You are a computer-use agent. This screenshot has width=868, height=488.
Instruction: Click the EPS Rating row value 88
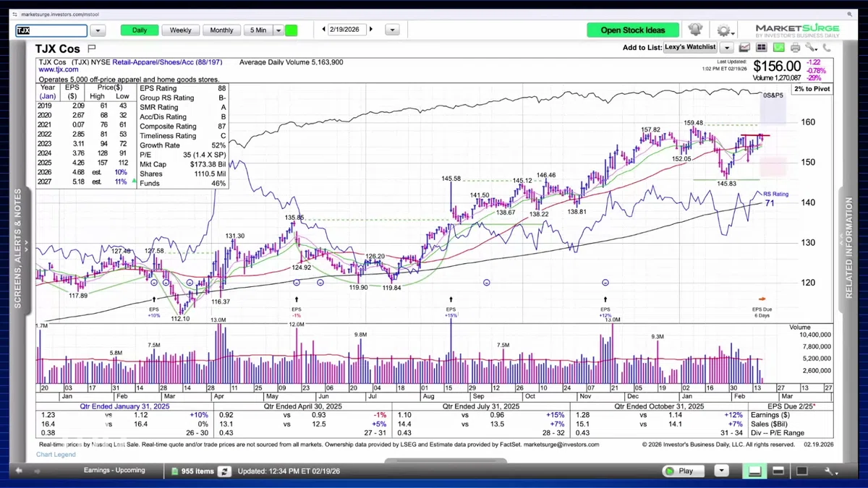221,88
